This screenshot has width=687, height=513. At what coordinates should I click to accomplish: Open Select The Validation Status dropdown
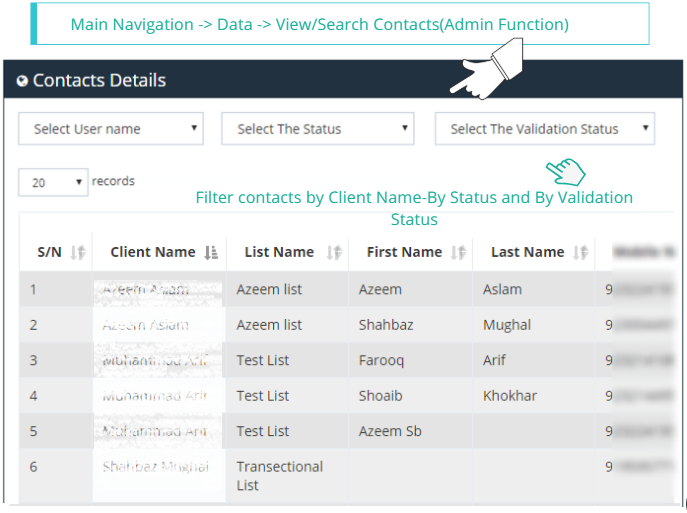pos(545,129)
